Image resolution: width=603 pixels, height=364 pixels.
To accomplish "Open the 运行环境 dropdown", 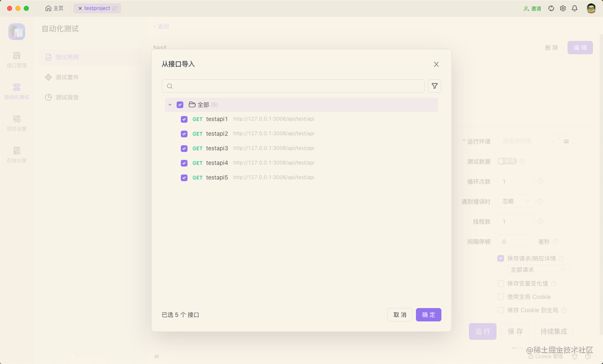I will 528,141.
